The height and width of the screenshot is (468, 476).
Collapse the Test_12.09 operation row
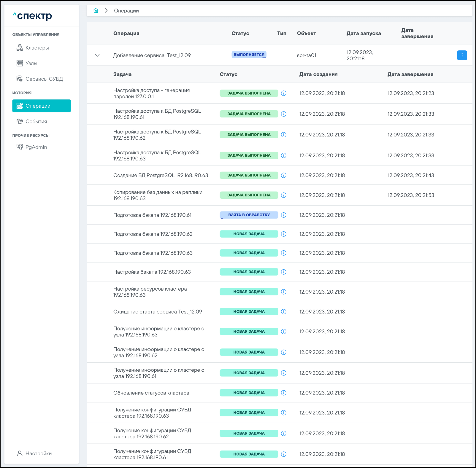[97, 55]
